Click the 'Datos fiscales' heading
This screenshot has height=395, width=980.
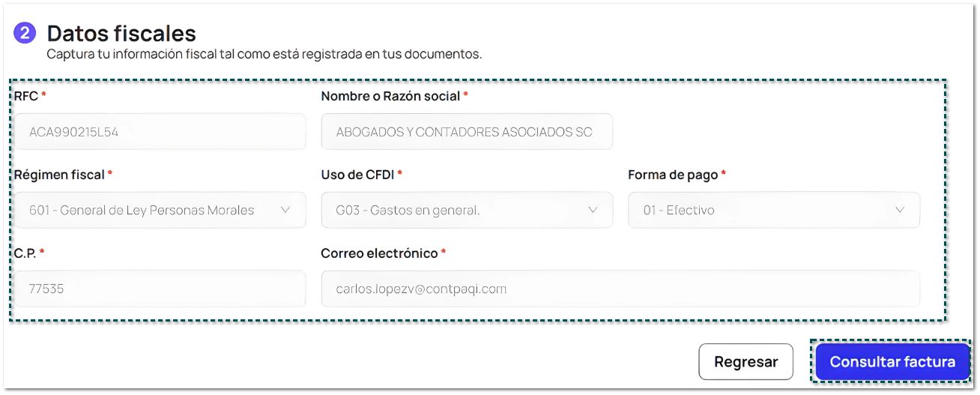click(x=121, y=33)
